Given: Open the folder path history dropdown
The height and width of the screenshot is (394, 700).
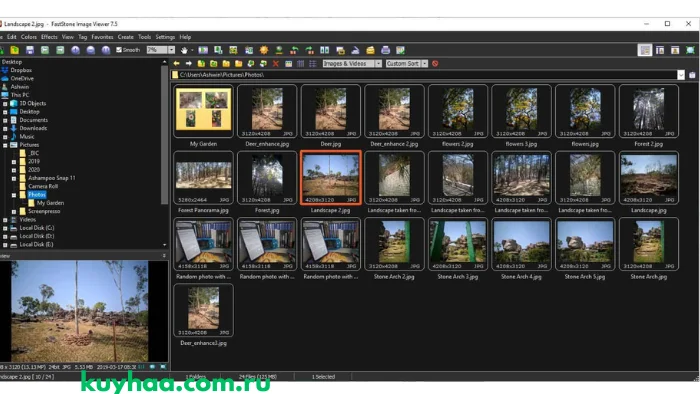Looking at the screenshot, I should 681,75.
